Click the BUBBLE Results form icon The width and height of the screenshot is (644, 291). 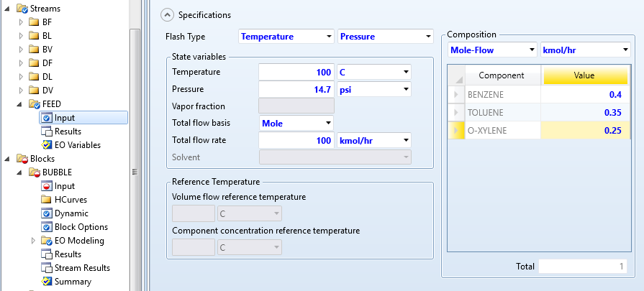click(x=46, y=254)
